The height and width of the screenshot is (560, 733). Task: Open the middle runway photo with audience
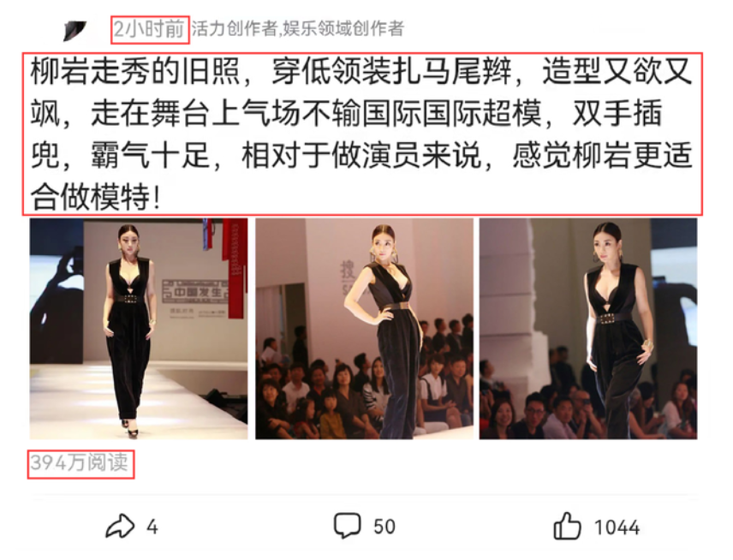coord(364,329)
